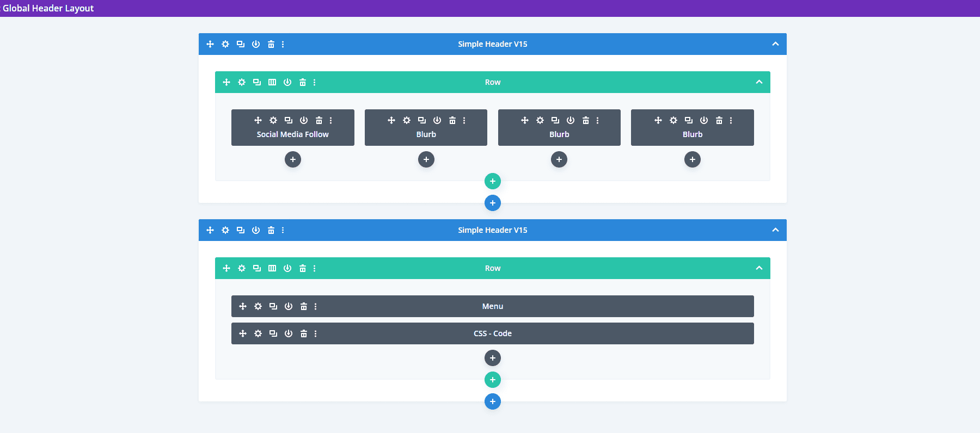Collapse the Row holding the Blurb modules
Image resolution: width=980 pixels, height=433 pixels.
tap(759, 82)
